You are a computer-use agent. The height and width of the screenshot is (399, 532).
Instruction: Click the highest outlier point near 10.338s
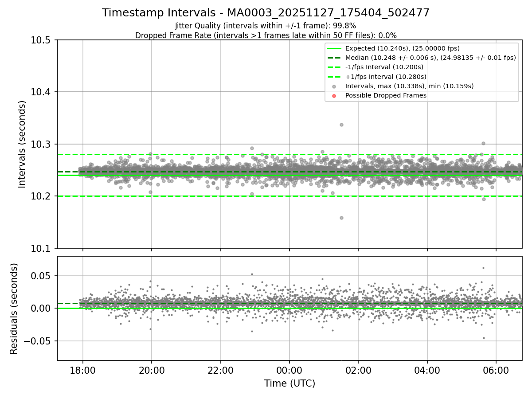[x=341, y=125]
